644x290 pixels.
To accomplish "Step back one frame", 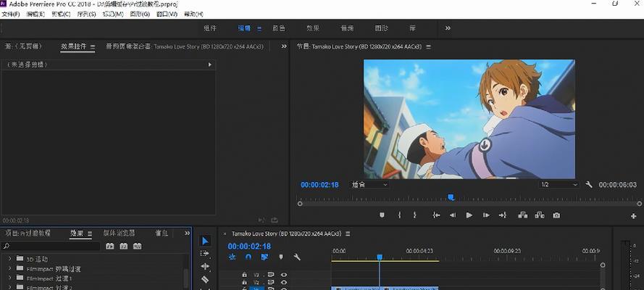I will click(x=453, y=215).
